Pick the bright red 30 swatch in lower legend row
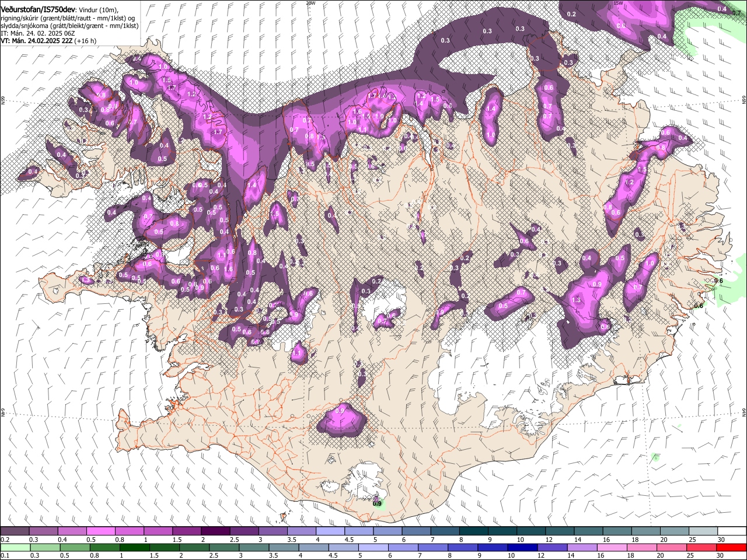 731,548
